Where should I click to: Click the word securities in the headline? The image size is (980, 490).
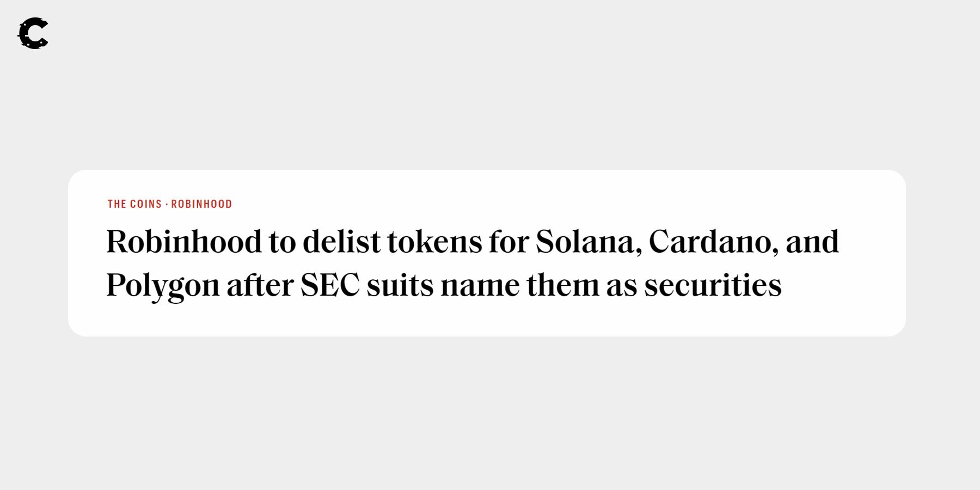tap(712, 285)
